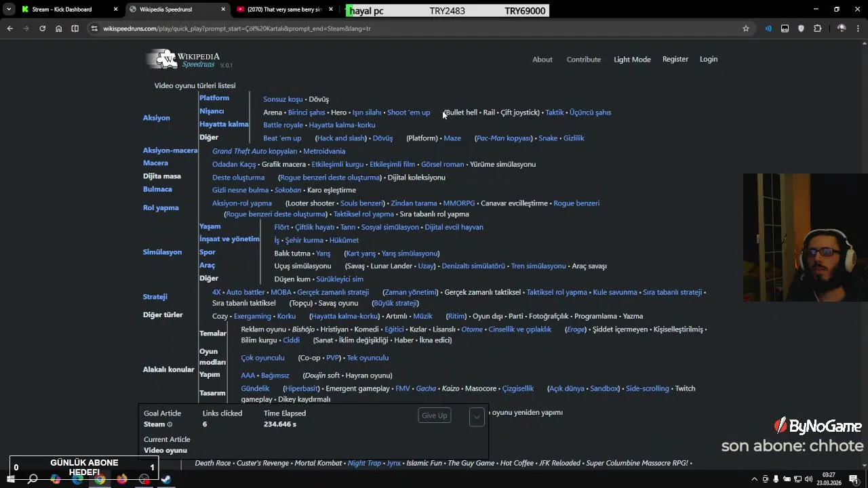Follow the Odadan Kaçış link
Image resolution: width=868 pixels, height=488 pixels.
tap(234, 164)
